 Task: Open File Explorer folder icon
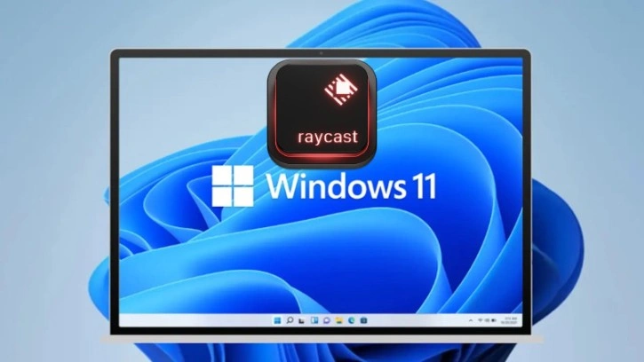click(339, 320)
